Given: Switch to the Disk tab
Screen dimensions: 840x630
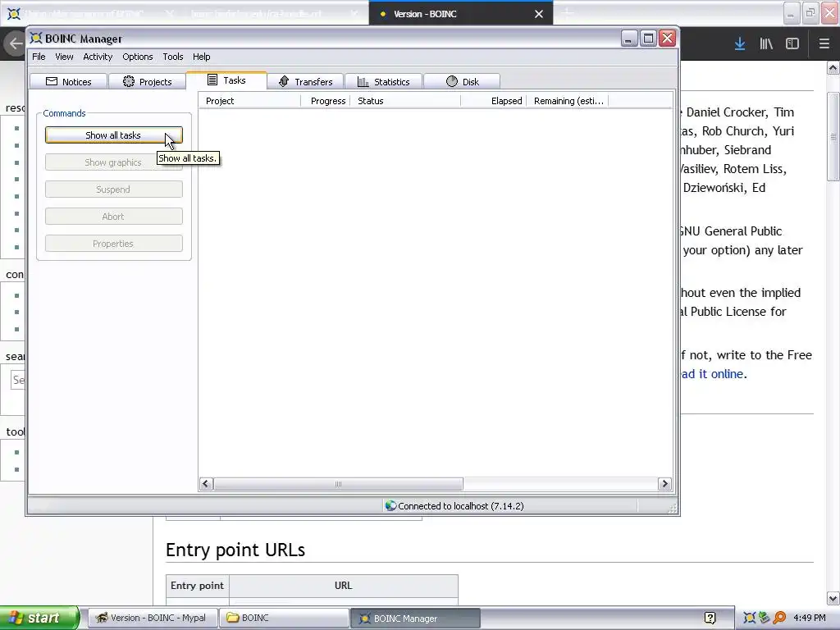Looking at the screenshot, I should [x=463, y=81].
